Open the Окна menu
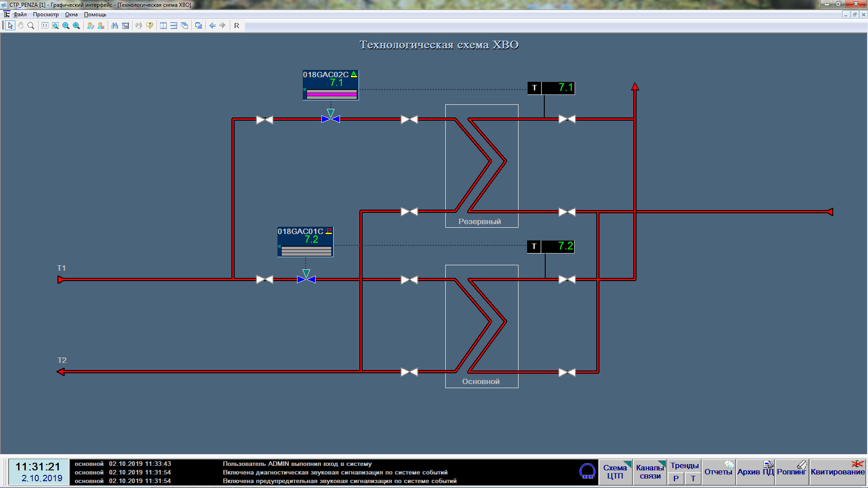 point(71,14)
